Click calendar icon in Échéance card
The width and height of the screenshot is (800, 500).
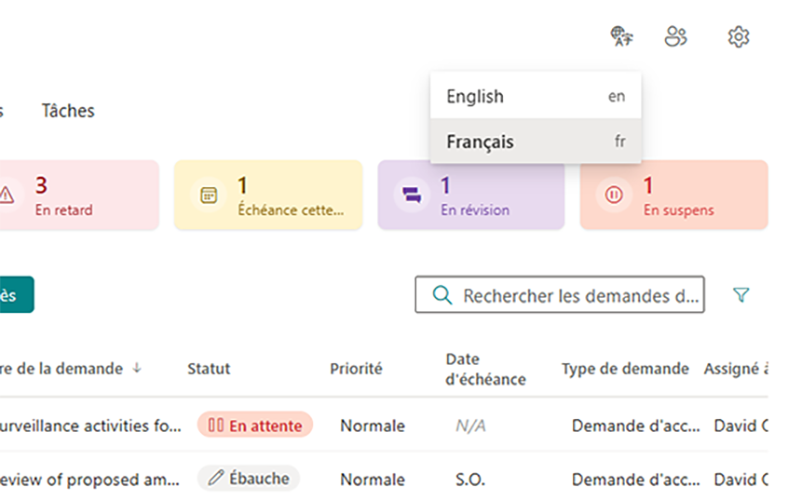[209, 195]
